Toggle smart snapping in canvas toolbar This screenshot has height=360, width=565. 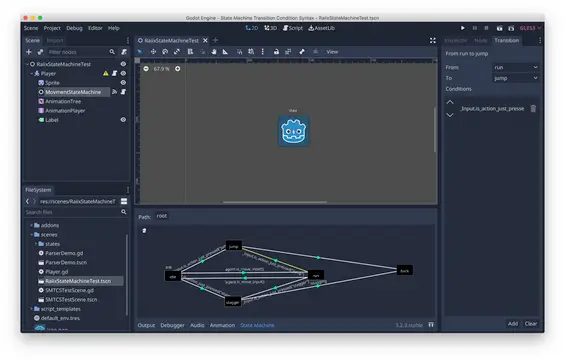(239, 52)
